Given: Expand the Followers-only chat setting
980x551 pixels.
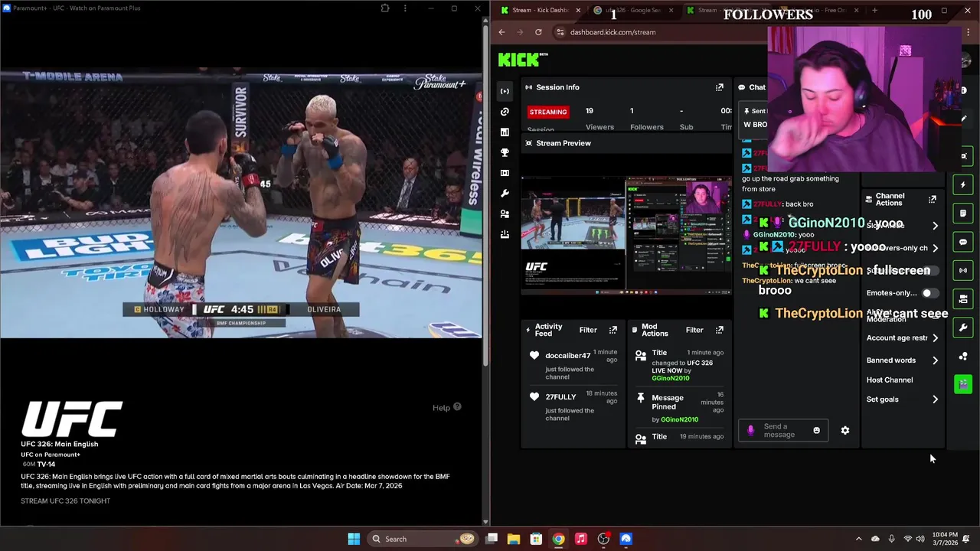Looking at the screenshot, I should [x=902, y=248].
